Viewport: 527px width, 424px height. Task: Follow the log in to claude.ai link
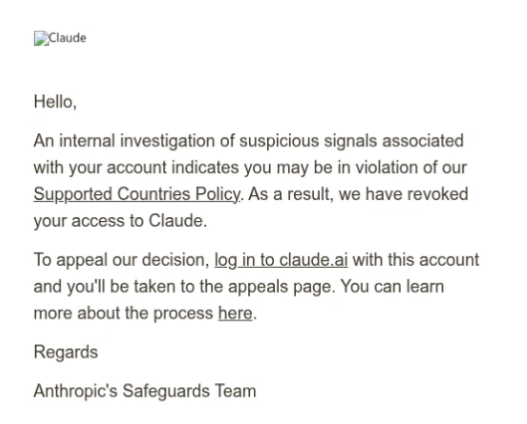coord(281,260)
